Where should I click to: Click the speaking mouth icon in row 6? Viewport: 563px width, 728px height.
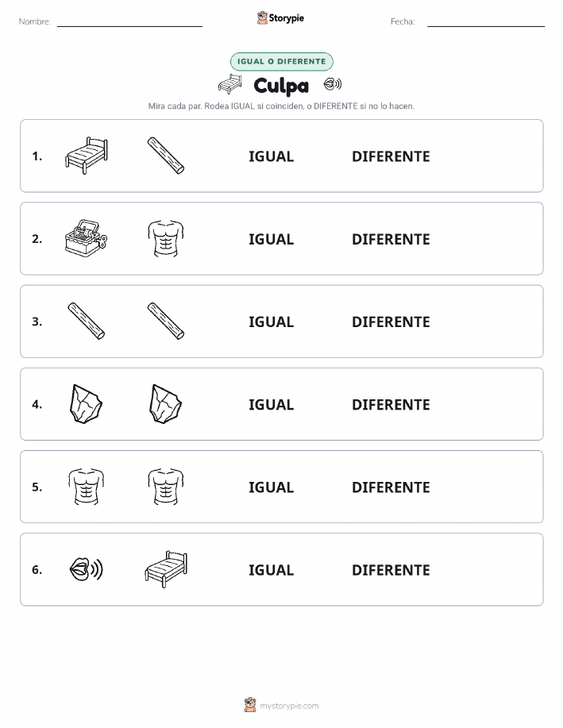[x=87, y=569]
